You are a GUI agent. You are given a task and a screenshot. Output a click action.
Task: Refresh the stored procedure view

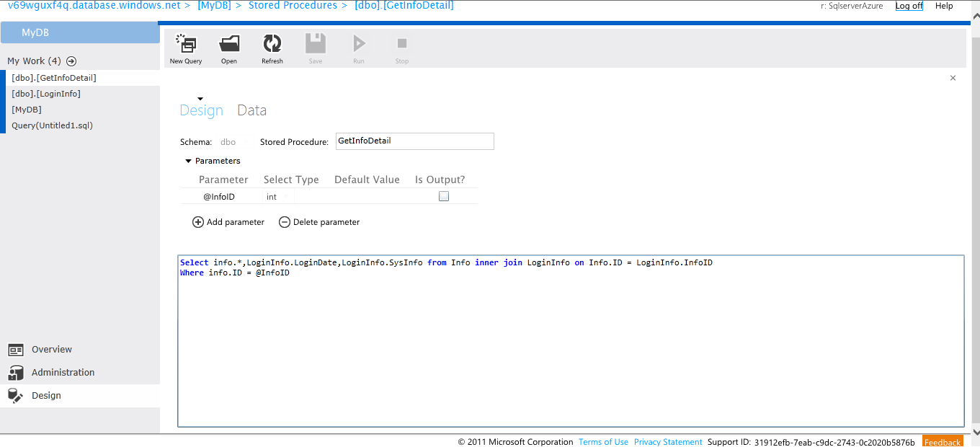click(272, 48)
